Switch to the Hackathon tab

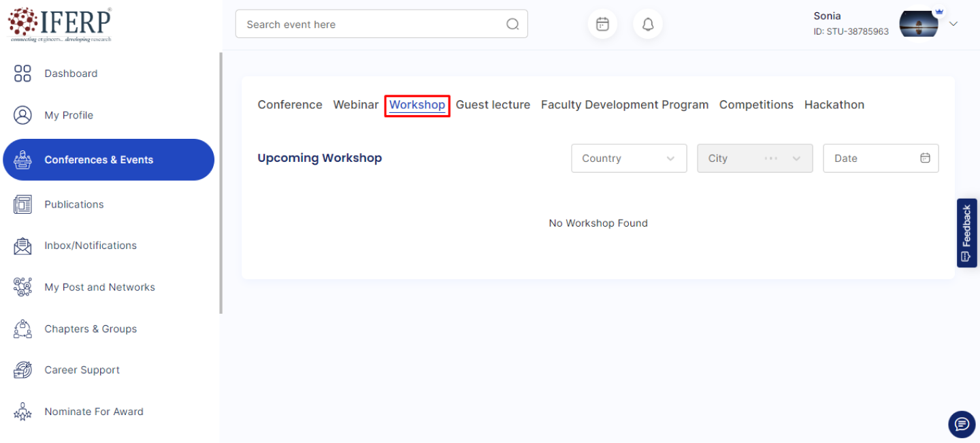point(834,105)
